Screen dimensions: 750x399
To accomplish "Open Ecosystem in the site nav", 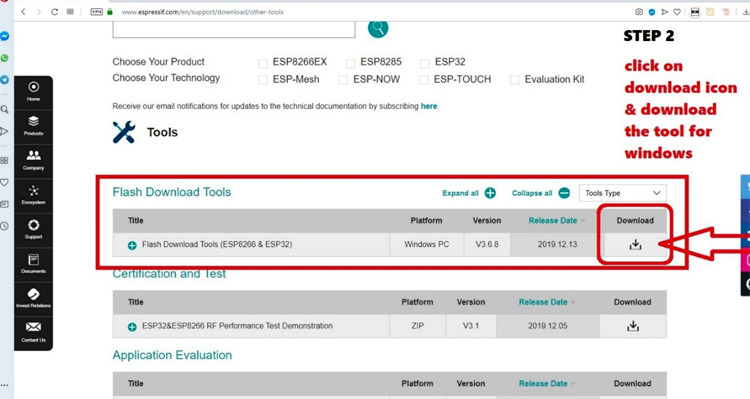I will coord(33,195).
